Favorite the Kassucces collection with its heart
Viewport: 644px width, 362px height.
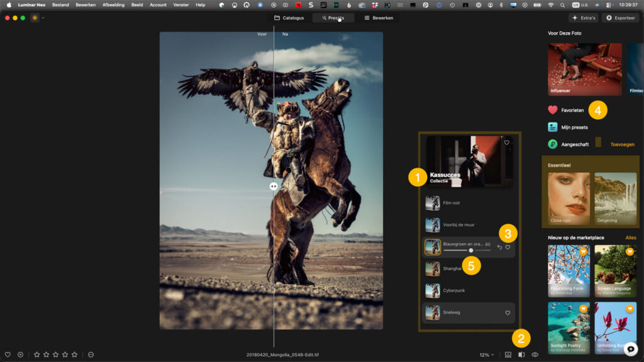click(507, 143)
